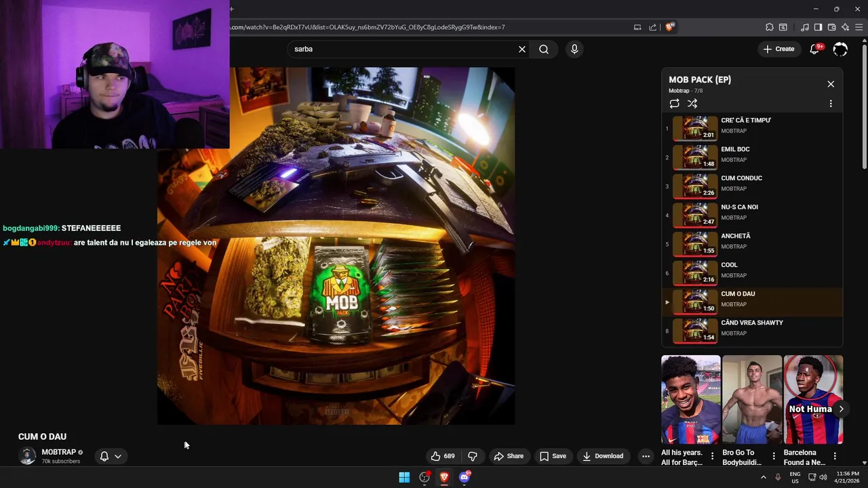
Task: Open the Brave Wallet icon
Action: click(831, 27)
